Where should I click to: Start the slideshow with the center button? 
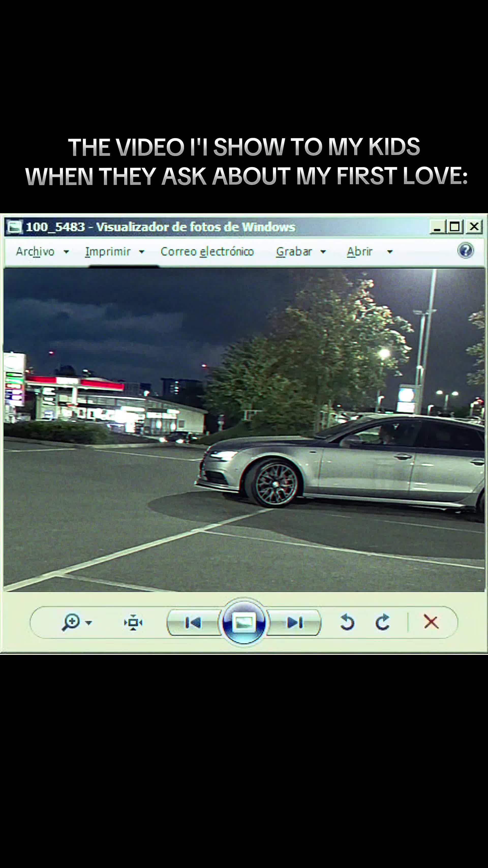point(244,622)
